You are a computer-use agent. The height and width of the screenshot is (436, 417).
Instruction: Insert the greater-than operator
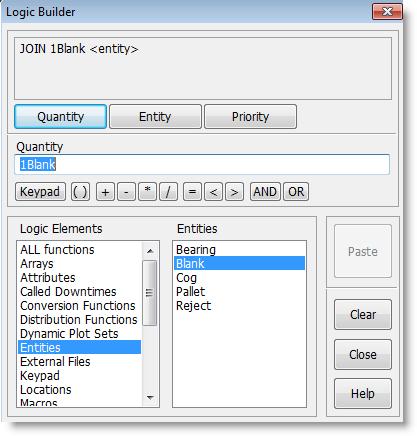click(234, 192)
